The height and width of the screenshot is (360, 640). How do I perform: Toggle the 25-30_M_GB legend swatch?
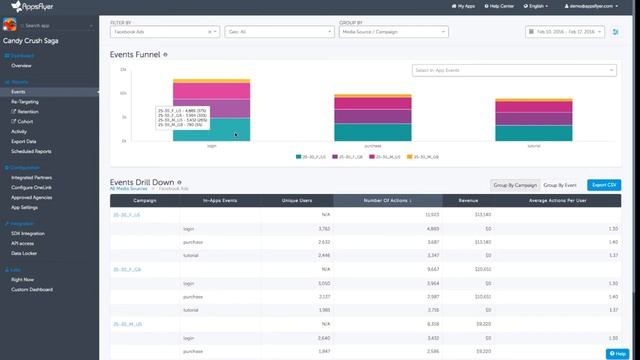click(x=409, y=157)
